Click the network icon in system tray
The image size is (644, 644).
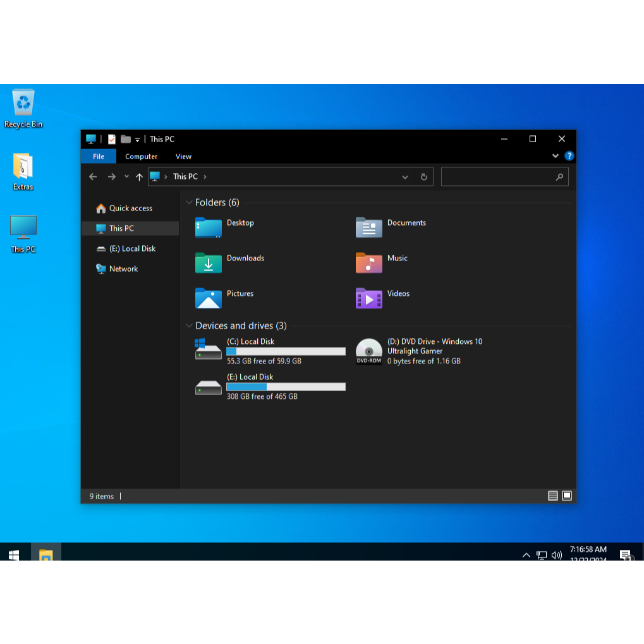click(x=542, y=556)
